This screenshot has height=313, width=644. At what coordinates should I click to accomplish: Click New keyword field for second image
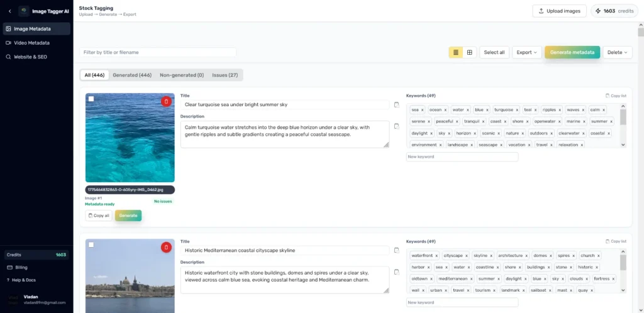tap(462, 302)
